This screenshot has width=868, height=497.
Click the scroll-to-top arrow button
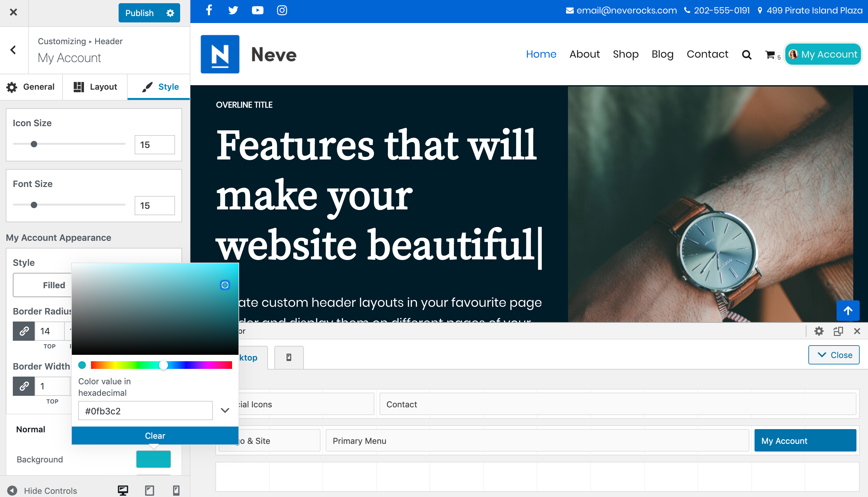click(x=847, y=311)
